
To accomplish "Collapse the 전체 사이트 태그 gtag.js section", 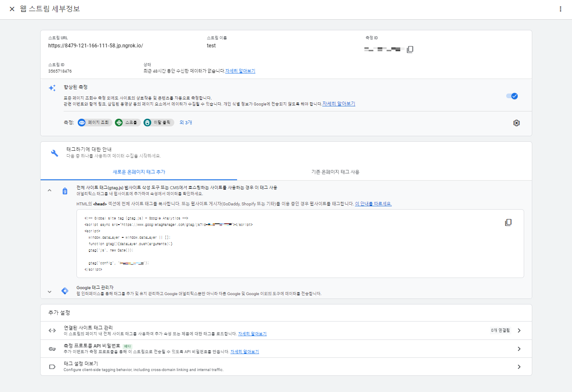I will click(x=50, y=190).
